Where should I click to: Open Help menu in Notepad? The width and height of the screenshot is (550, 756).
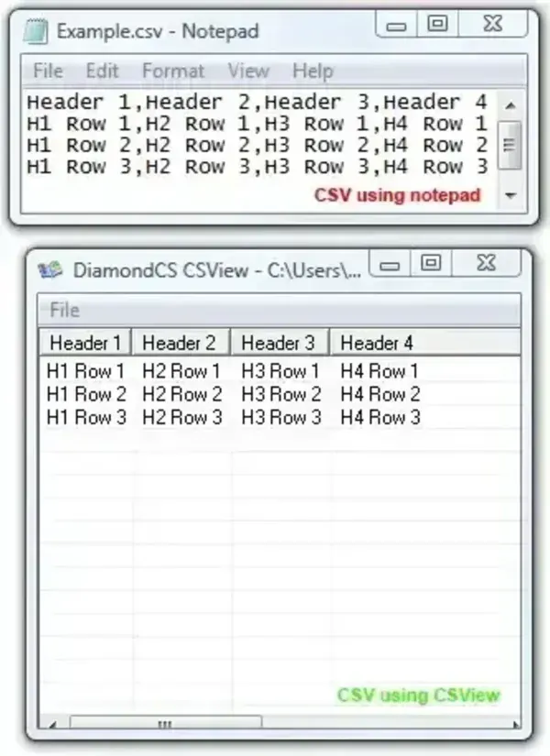point(313,71)
